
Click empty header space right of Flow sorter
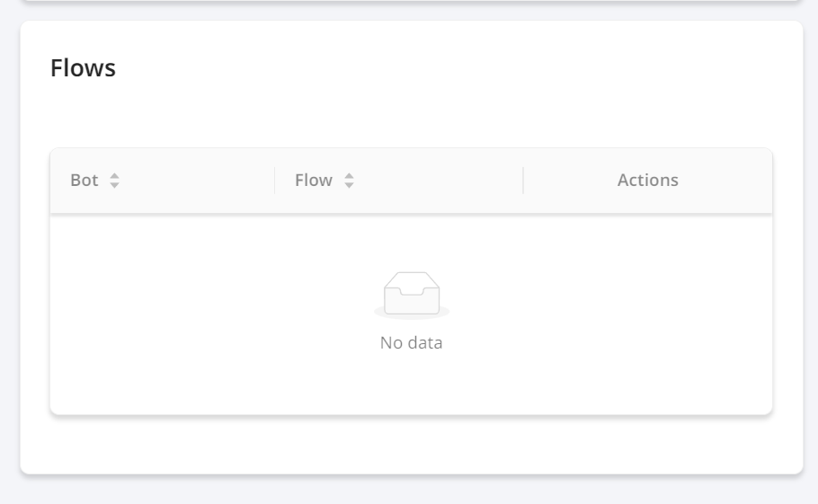[x=437, y=181]
